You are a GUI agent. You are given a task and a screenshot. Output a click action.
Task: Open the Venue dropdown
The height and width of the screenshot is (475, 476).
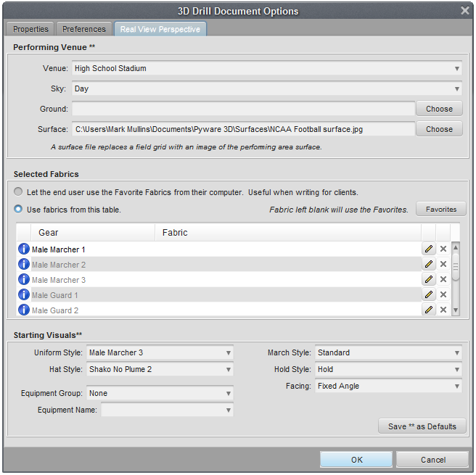pyautogui.click(x=267, y=69)
